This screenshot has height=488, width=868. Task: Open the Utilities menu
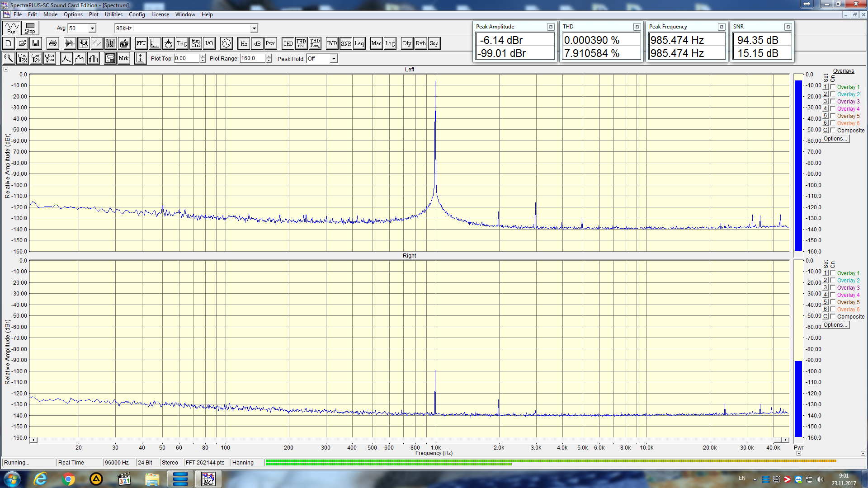click(x=113, y=14)
